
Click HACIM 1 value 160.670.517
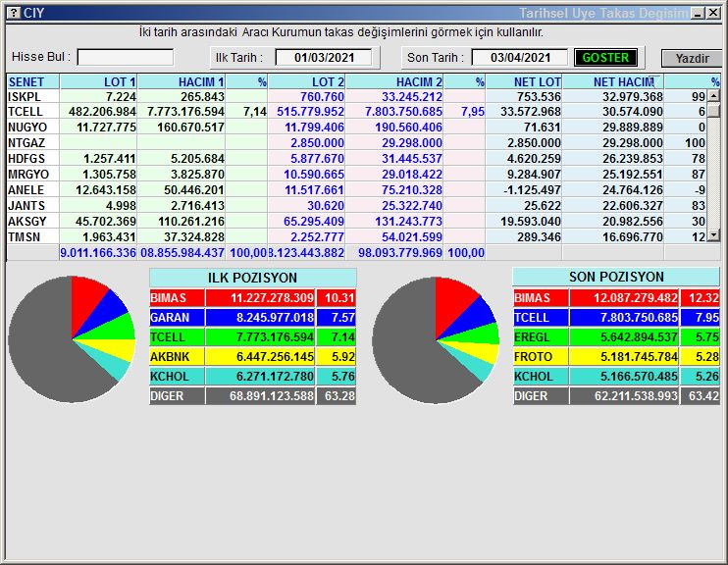[x=190, y=128]
